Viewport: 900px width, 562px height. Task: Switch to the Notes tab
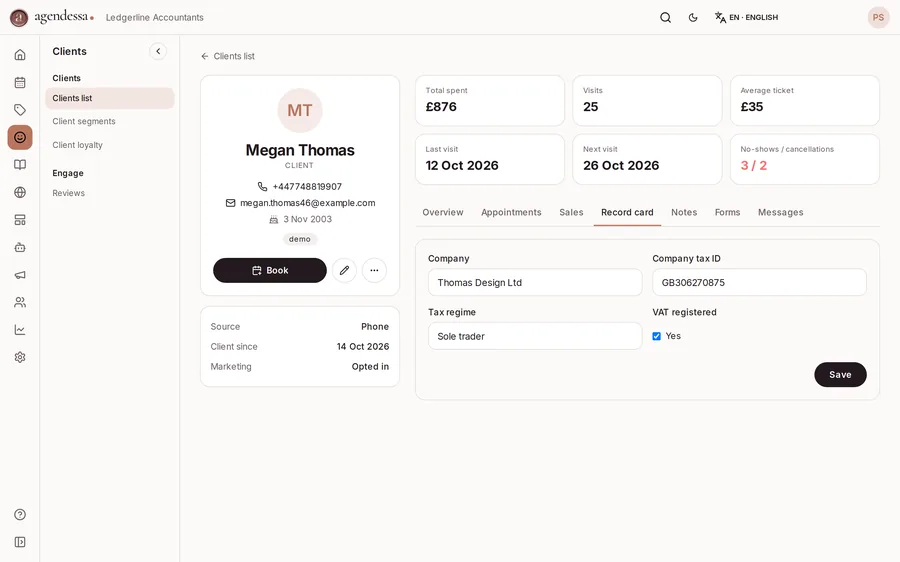(684, 212)
